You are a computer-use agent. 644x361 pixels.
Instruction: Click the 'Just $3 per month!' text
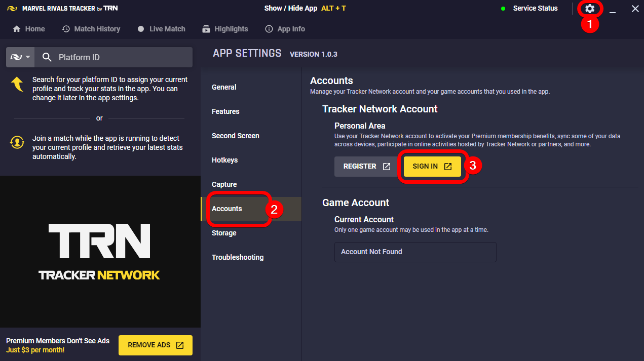[35, 350]
